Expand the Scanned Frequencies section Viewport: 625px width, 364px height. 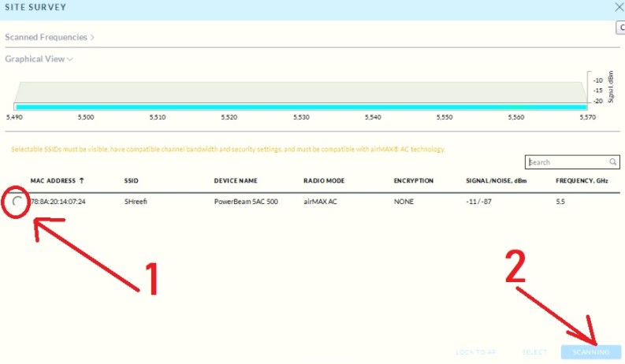click(49, 37)
